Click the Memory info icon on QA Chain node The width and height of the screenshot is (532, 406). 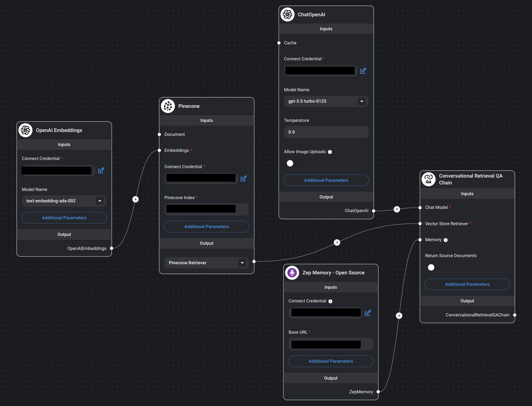(445, 240)
